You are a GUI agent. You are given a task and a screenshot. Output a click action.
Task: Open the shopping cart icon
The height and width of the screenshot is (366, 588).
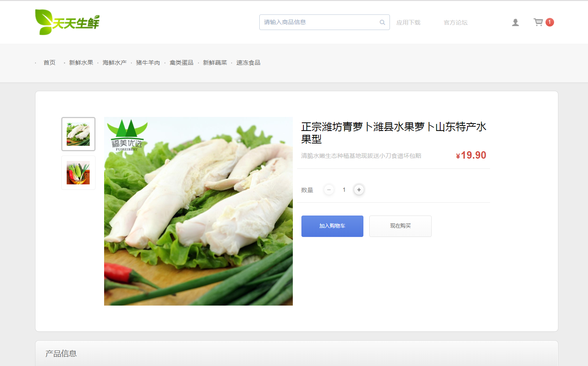[x=538, y=22]
